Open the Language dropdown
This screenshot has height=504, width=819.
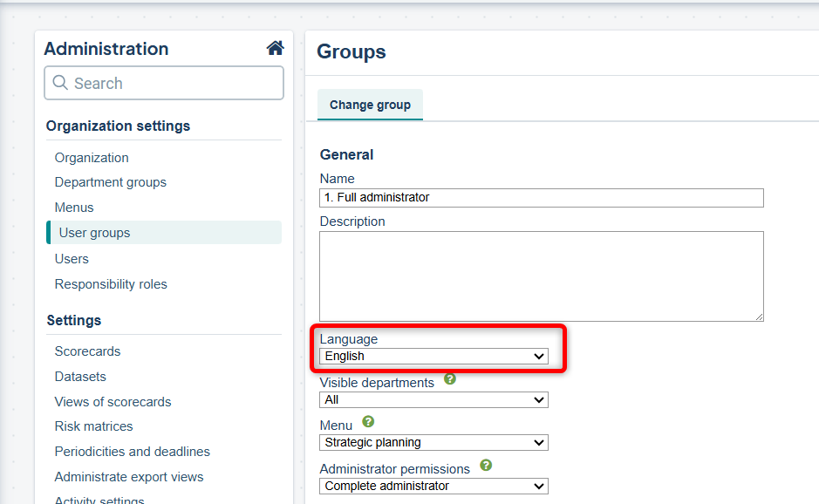[433, 356]
